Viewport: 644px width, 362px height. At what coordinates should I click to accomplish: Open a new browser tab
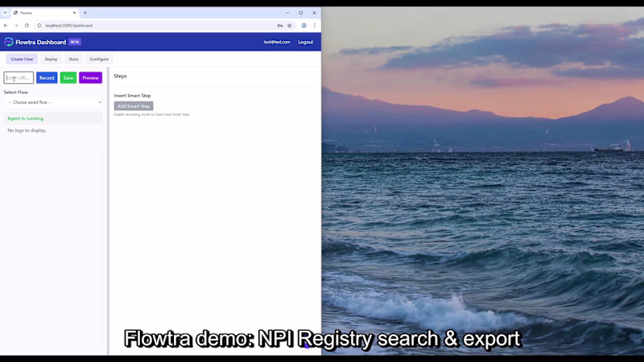click(x=85, y=13)
